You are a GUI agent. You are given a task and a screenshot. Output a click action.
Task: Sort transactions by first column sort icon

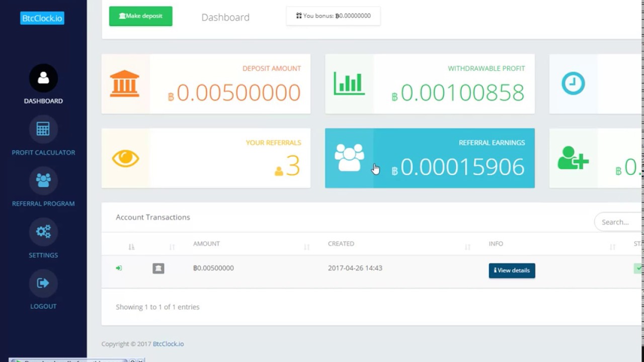pyautogui.click(x=131, y=247)
